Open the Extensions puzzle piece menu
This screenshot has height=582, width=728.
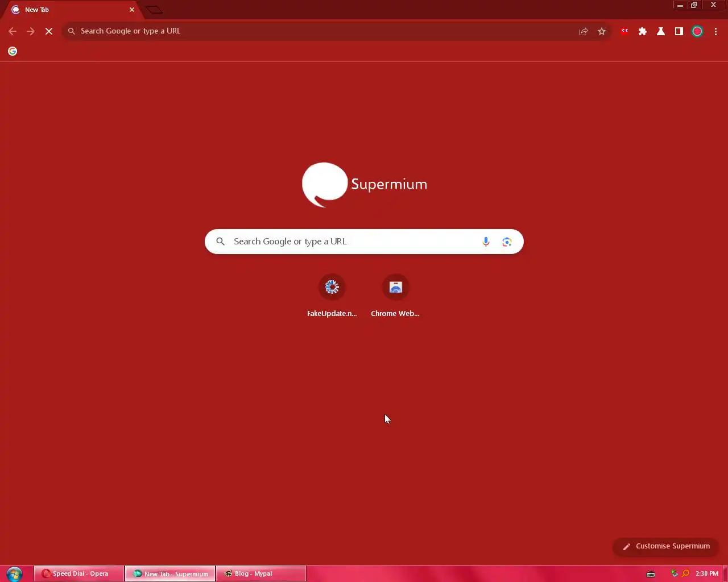(x=643, y=31)
